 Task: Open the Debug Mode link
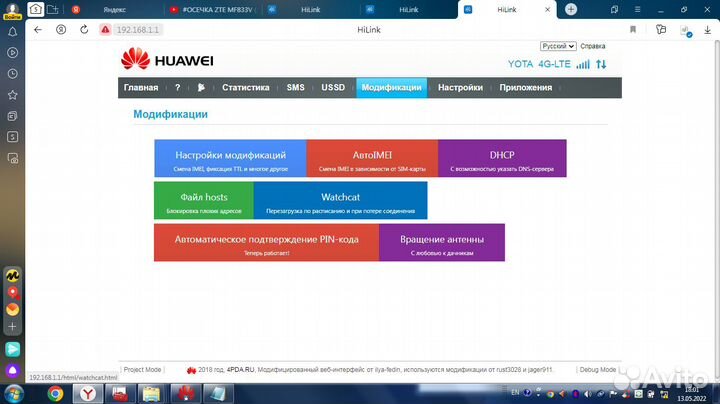click(x=597, y=370)
